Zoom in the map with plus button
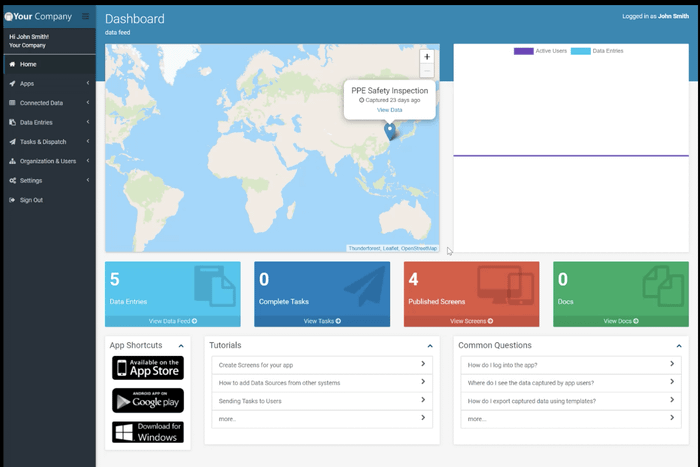Screen dimensions: 700x467 427,57
